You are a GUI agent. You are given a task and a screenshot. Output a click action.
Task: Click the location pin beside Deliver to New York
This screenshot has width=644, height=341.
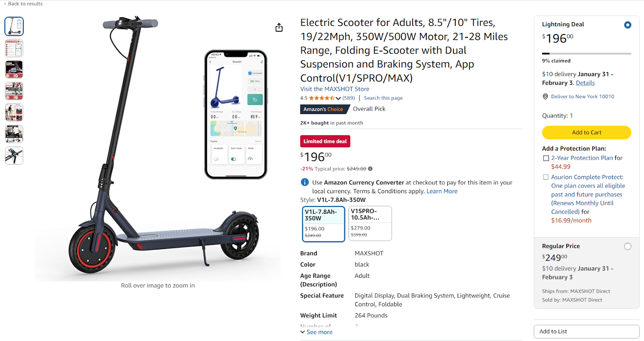545,96
